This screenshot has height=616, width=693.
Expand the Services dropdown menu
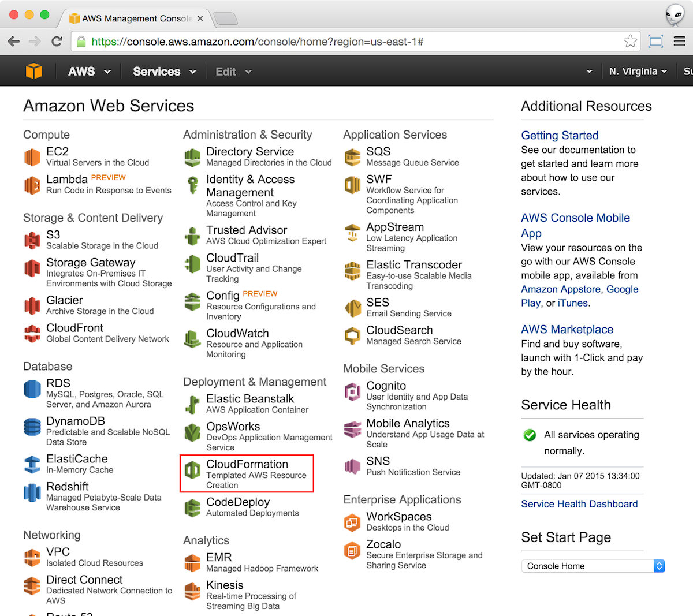164,72
